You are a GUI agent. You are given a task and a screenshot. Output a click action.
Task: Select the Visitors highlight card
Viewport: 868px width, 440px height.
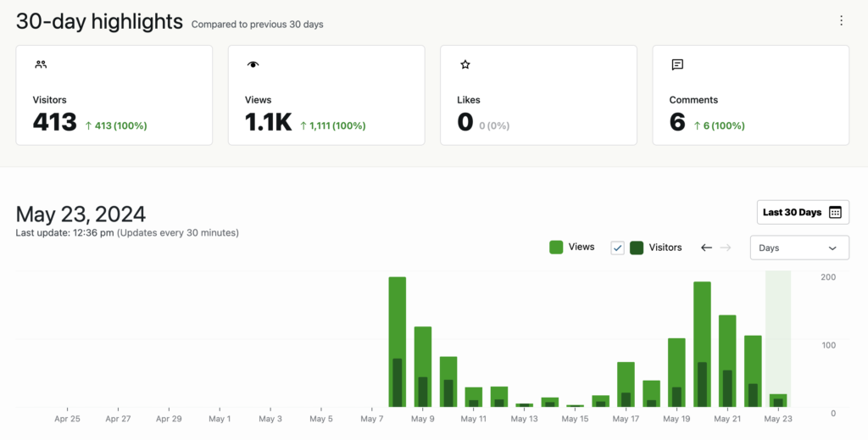click(114, 95)
